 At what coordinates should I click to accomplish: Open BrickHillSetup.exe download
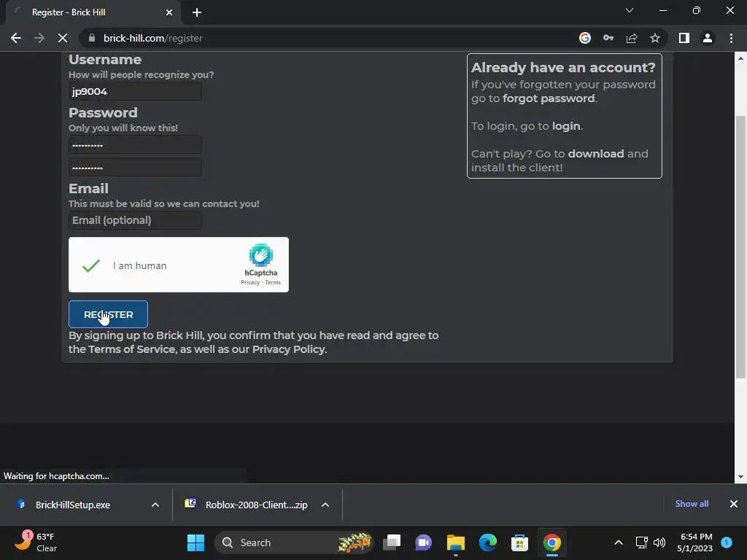pos(73,505)
